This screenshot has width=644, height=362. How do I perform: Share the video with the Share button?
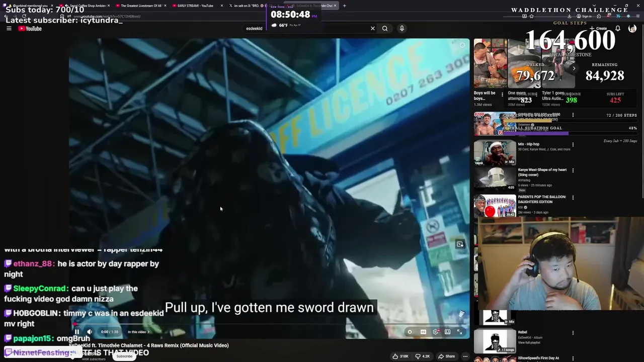[446, 356]
